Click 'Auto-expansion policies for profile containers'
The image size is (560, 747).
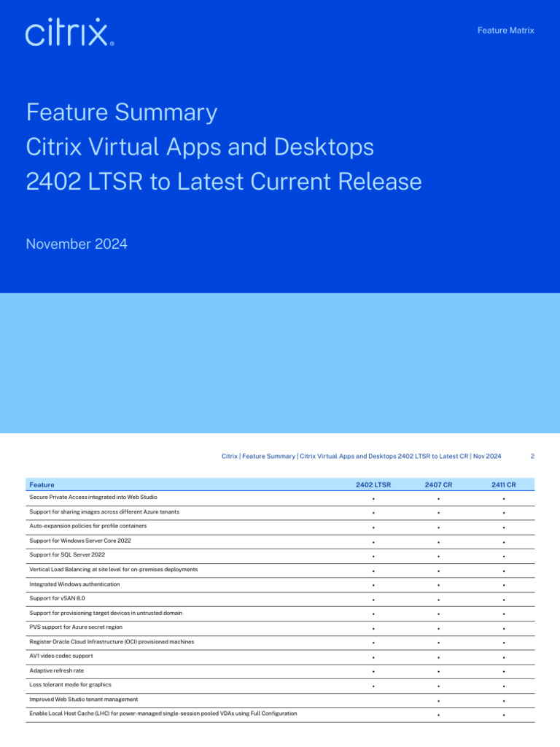88,526
